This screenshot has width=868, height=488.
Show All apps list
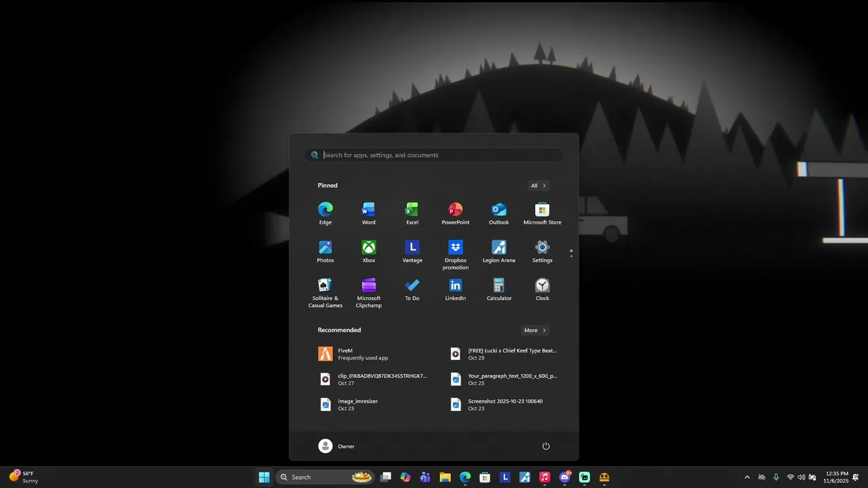(x=538, y=186)
